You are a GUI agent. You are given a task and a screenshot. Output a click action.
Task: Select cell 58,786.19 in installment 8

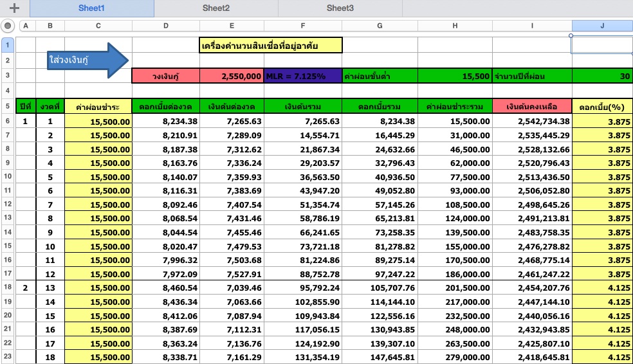point(303,218)
